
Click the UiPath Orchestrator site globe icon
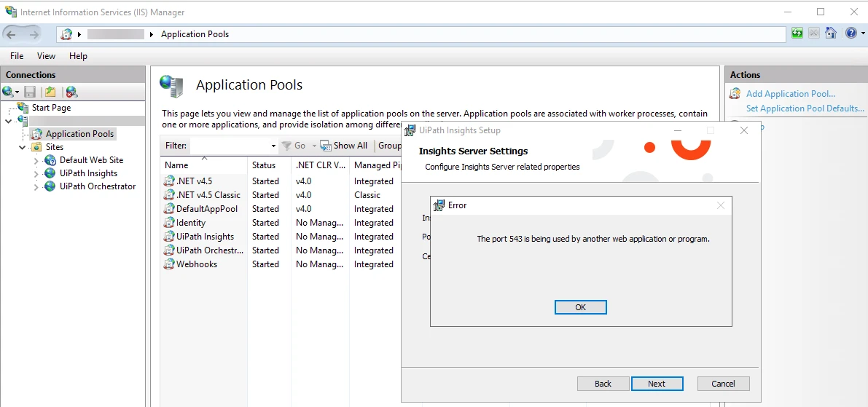pyautogui.click(x=50, y=186)
